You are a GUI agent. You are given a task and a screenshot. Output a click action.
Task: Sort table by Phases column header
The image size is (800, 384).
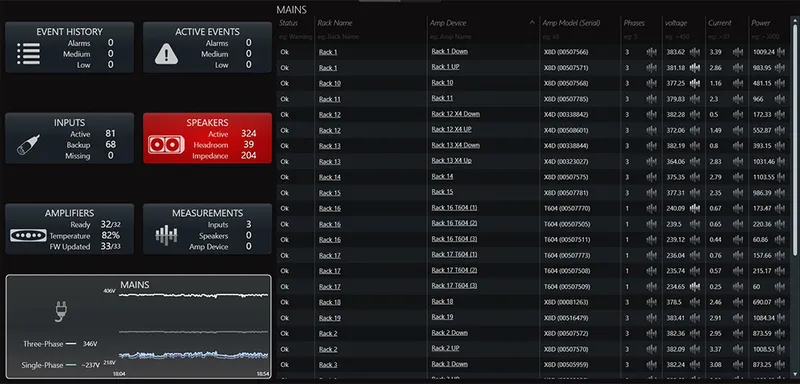[634, 23]
